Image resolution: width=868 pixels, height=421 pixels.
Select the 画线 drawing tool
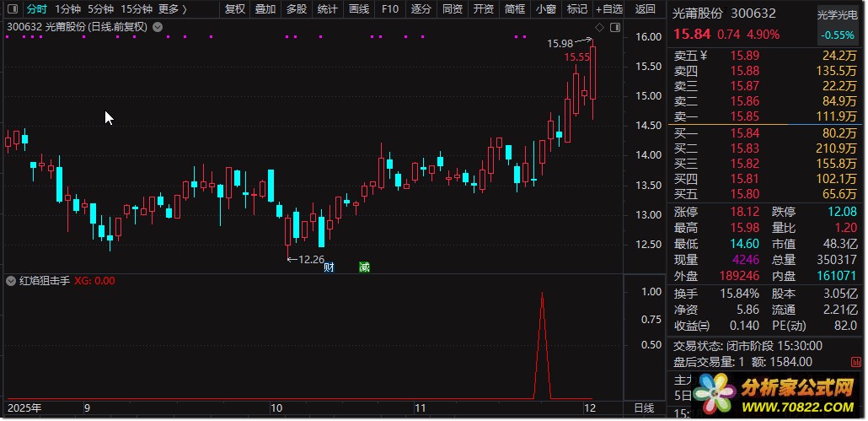pyautogui.click(x=359, y=9)
